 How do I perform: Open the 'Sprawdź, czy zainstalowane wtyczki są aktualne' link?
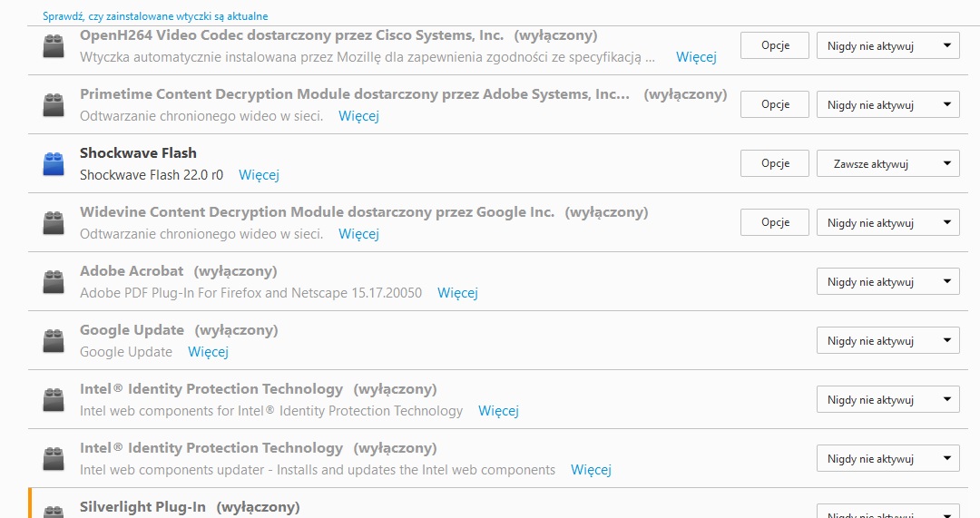tap(155, 16)
